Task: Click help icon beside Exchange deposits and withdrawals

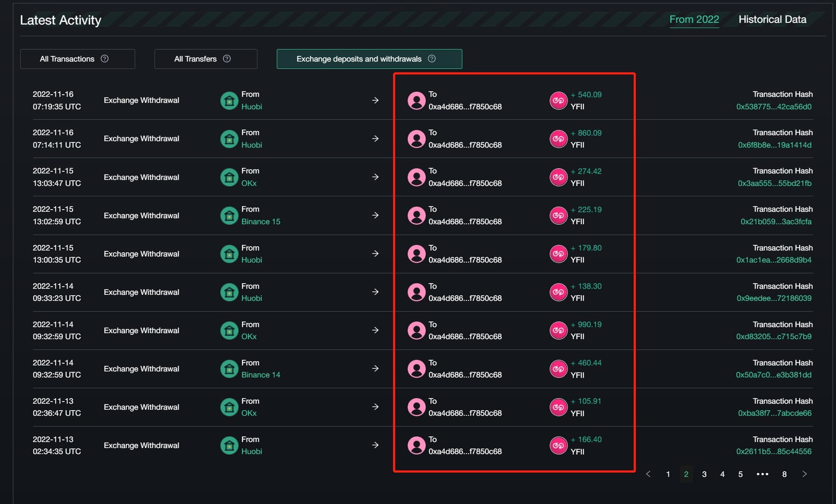Action: coord(432,59)
